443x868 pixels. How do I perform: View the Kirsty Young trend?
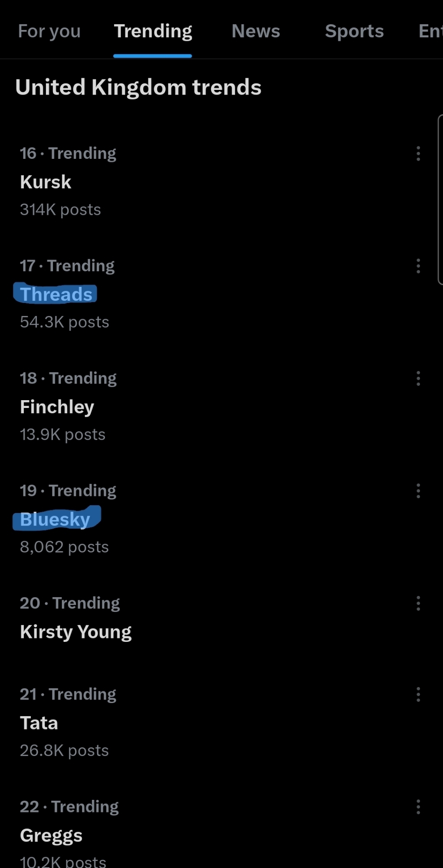click(75, 632)
